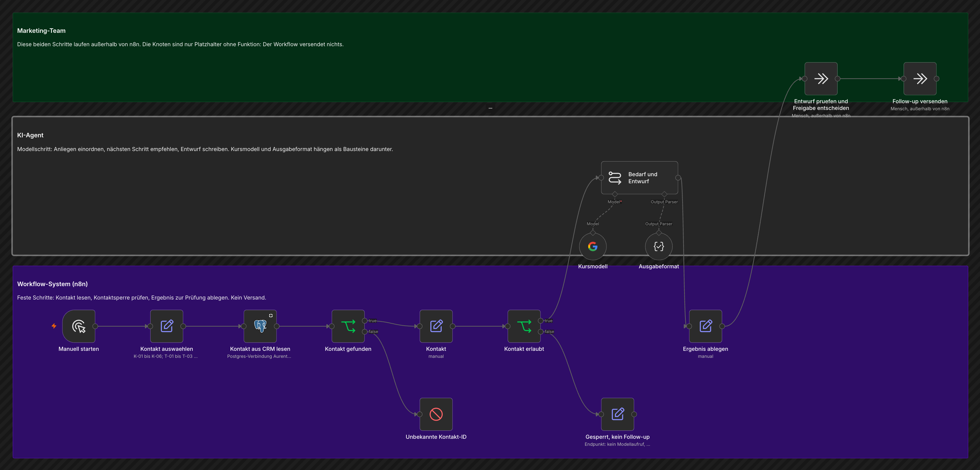The image size is (980, 470).
Task: Click the Model* connector under Bedarf und Entwurf
Action: point(615,194)
